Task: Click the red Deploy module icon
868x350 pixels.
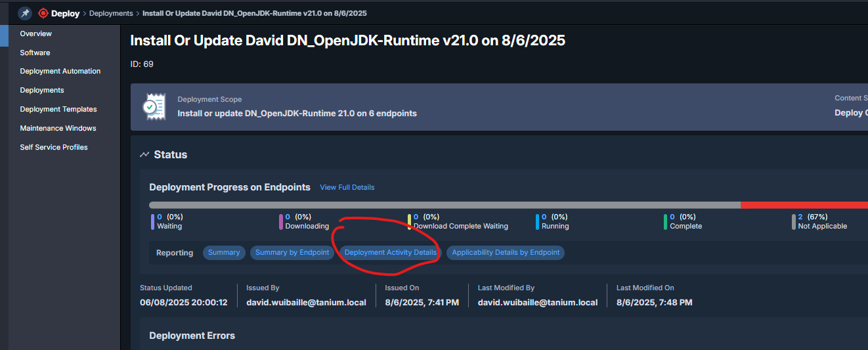Action: [x=44, y=13]
